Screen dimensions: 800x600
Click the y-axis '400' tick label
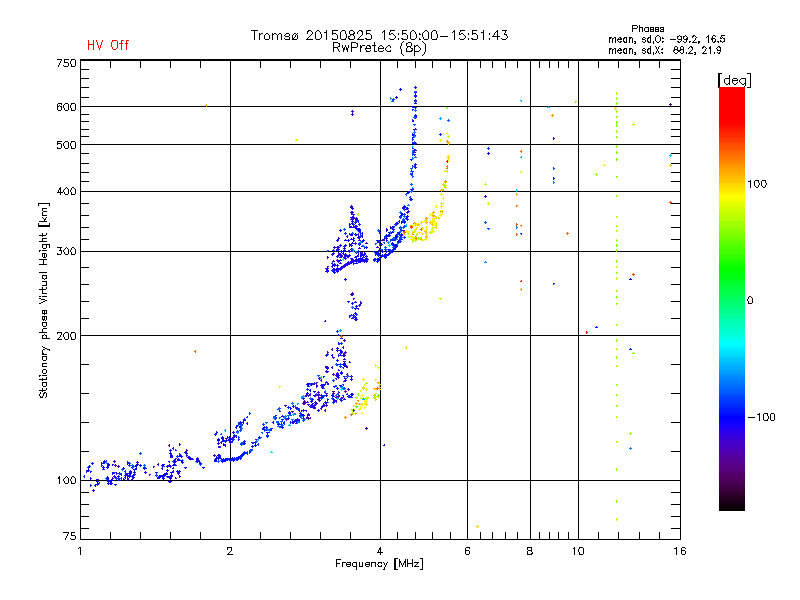(66, 191)
